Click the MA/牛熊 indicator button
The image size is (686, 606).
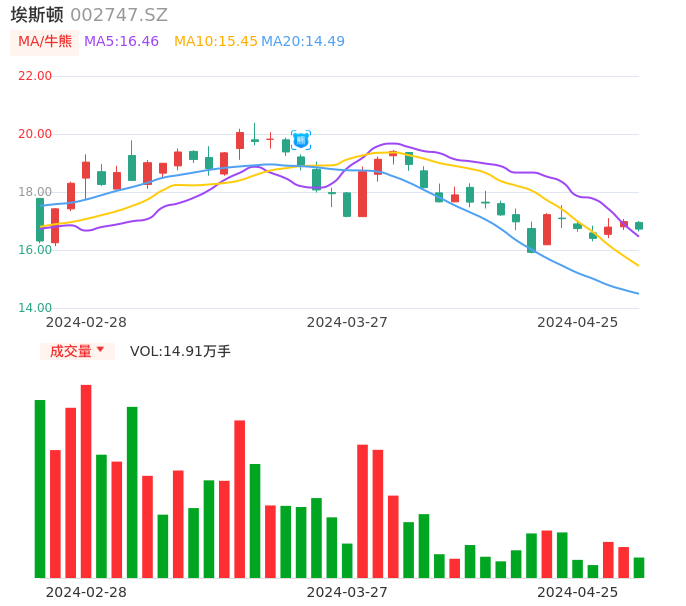coord(45,42)
